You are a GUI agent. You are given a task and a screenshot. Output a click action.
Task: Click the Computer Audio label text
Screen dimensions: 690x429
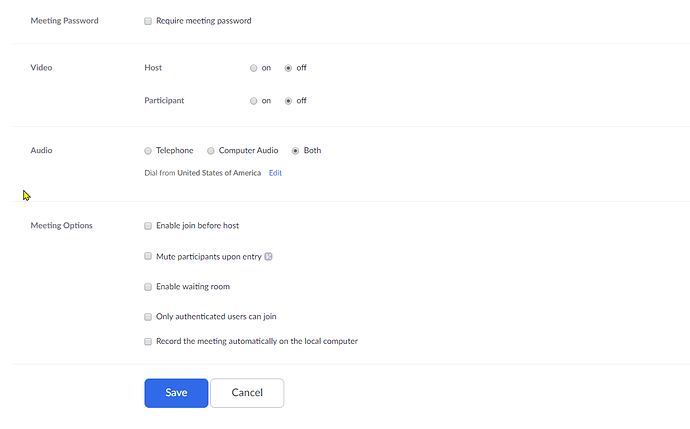point(248,151)
